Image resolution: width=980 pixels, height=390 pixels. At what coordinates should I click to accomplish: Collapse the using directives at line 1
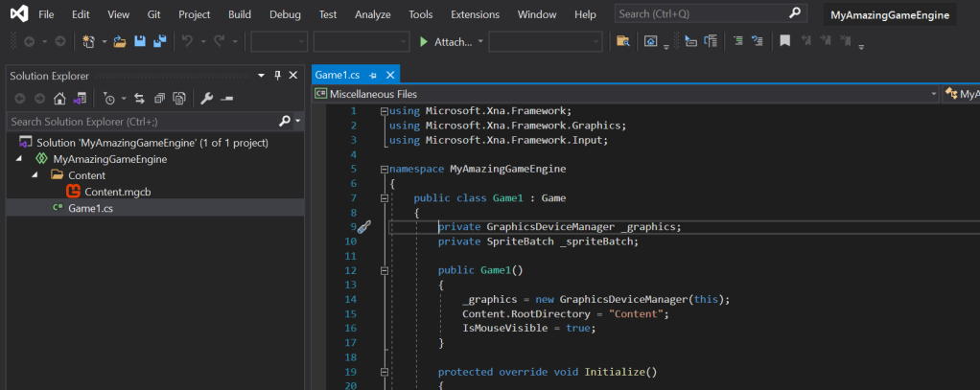tap(384, 111)
